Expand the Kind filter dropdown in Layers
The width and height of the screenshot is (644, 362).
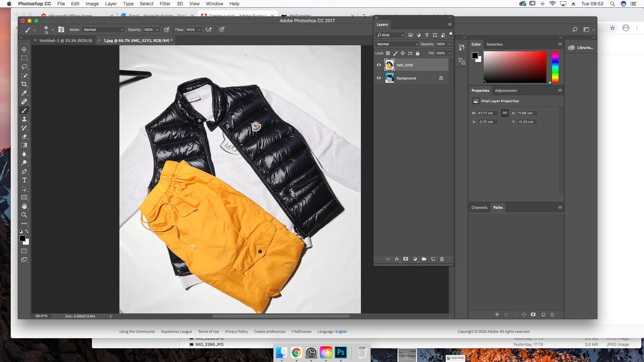click(x=390, y=35)
